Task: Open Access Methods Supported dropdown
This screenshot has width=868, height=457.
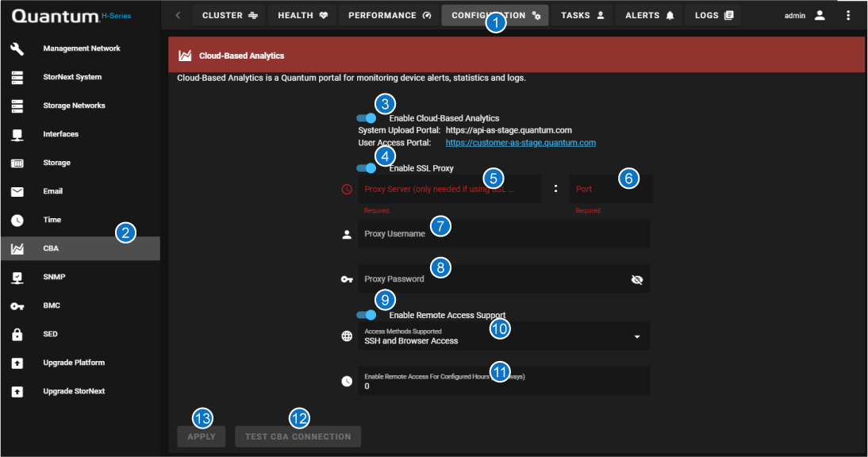Action: pos(504,336)
